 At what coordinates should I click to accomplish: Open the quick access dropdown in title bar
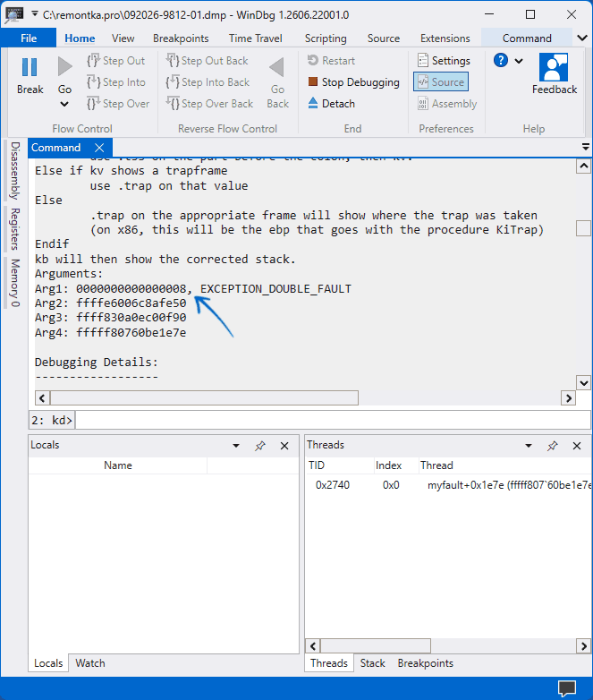[35, 14]
